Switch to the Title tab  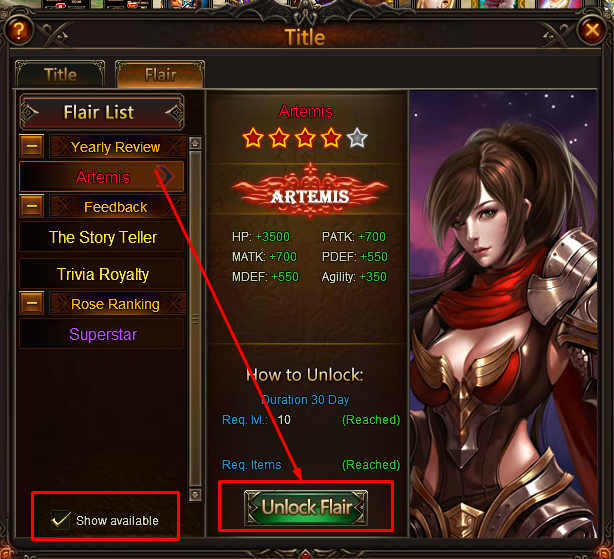pyautogui.click(x=60, y=74)
